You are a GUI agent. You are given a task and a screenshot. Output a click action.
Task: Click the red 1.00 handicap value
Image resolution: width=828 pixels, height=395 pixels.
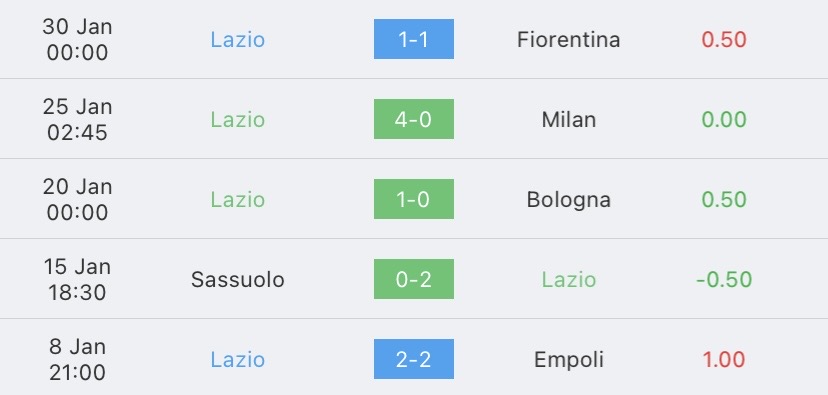723,360
